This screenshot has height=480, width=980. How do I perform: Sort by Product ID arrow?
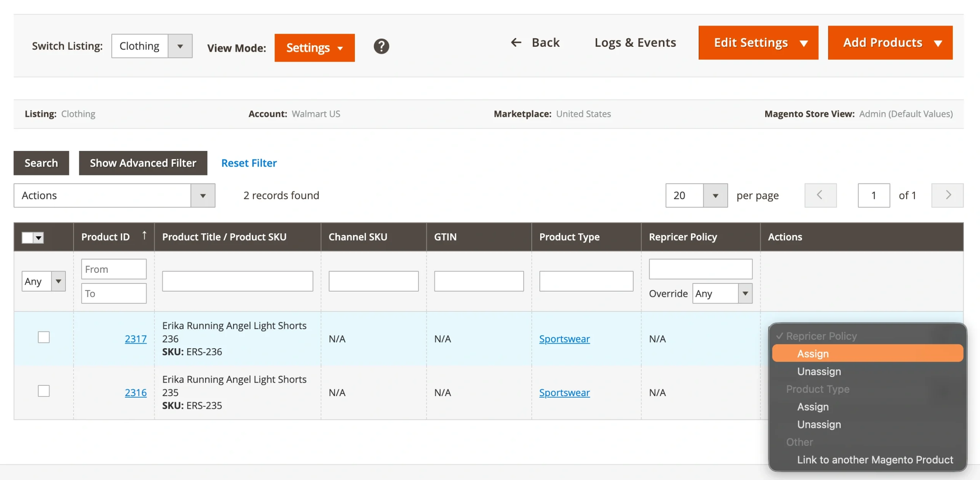144,235
